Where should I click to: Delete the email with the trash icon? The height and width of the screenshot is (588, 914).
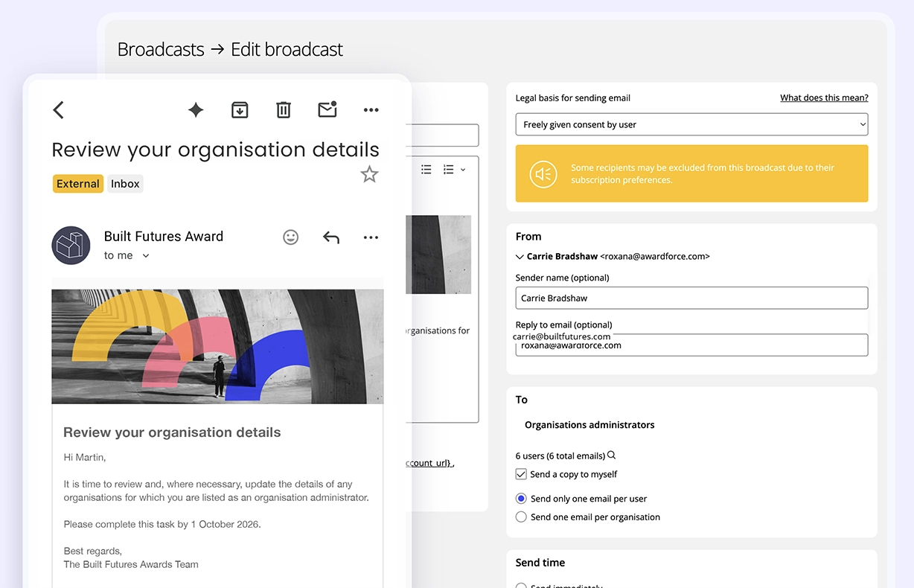[x=284, y=110]
